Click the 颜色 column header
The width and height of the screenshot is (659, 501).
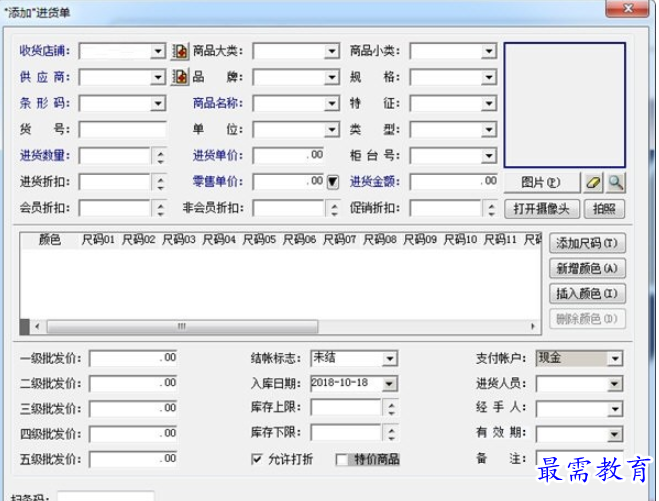pos(50,240)
